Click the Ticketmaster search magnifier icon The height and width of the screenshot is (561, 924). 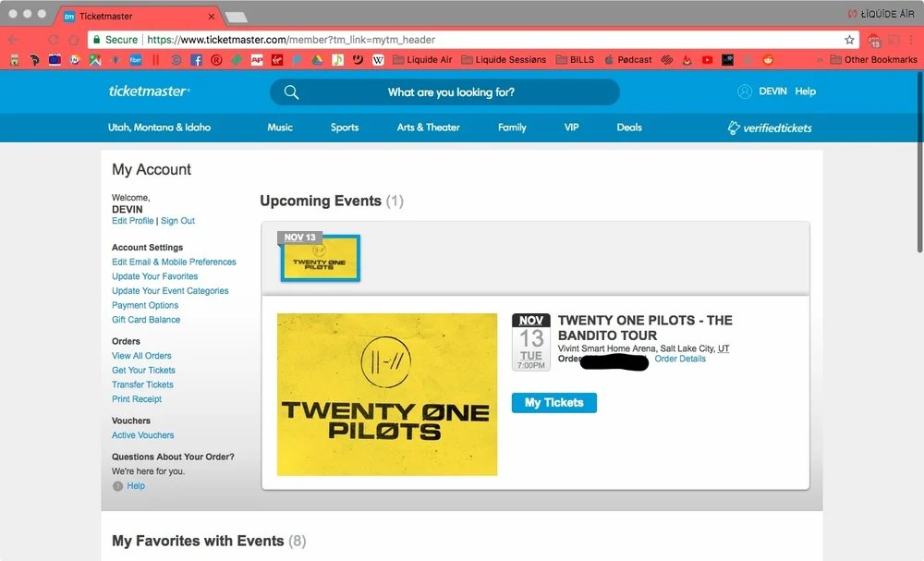pyautogui.click(x=292, y=92)
